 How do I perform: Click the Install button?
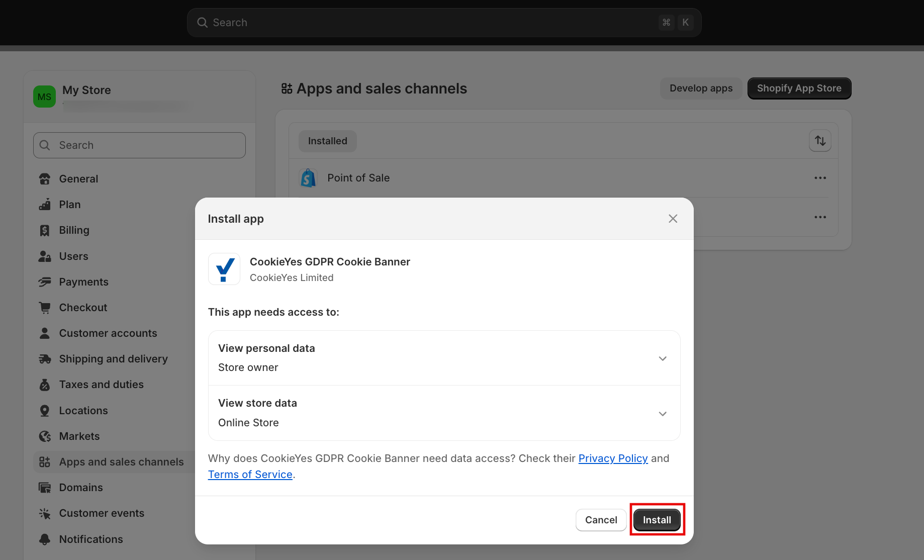pos(657,520)
